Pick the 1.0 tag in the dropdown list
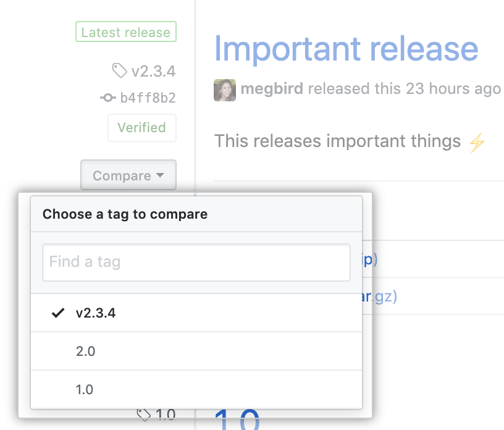The height and width of the screenshot is (430, 504). click(x=86, y=390)
